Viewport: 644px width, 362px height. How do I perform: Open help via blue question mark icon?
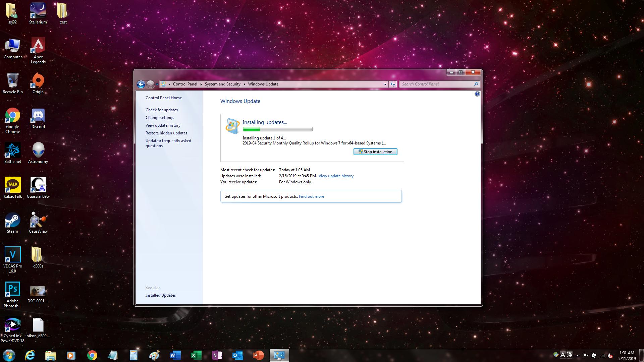coord(477,94)
